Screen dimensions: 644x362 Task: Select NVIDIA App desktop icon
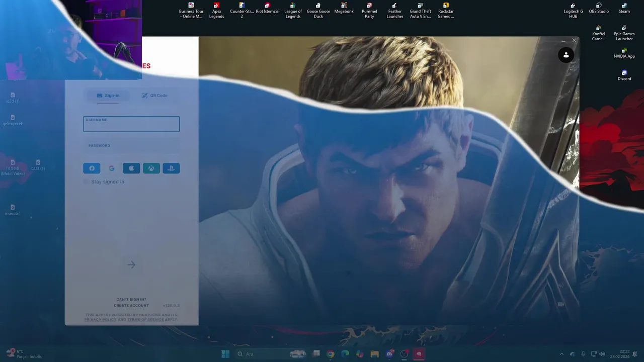pyautogui.click(x=624, y=53)
